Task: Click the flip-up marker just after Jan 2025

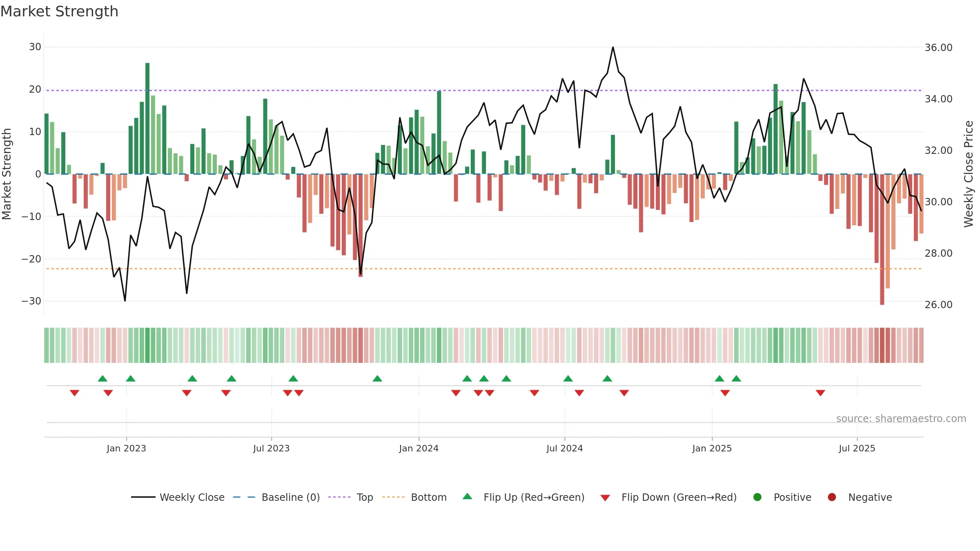Action: pyautogui.click(x=719, y=378)
